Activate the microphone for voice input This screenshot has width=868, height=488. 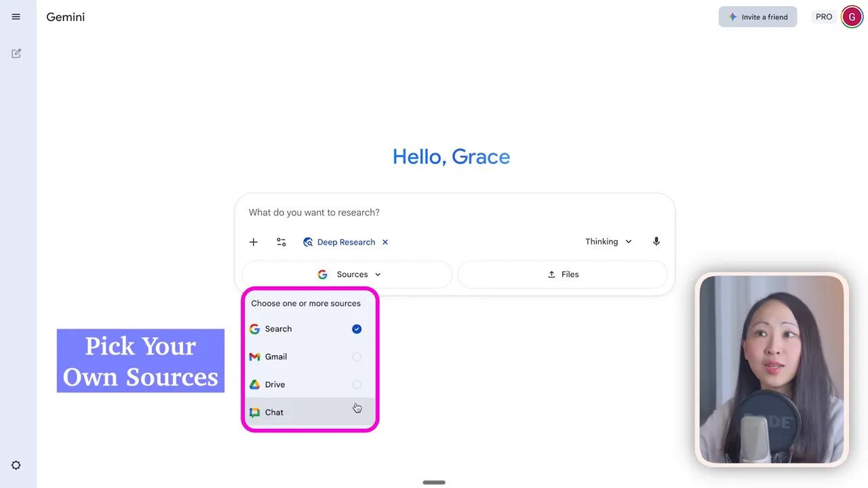(656, 241)
